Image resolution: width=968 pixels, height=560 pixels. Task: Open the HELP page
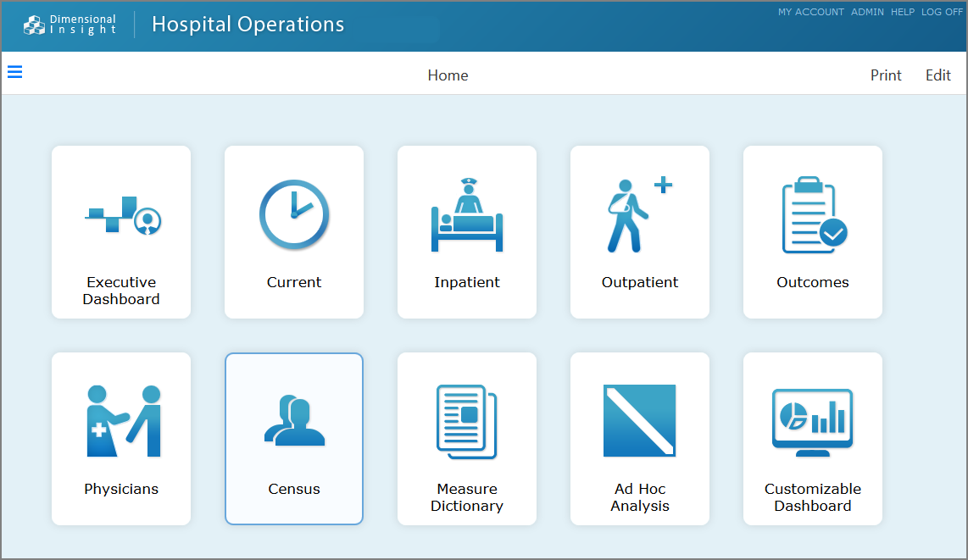[x=902, y=12]
